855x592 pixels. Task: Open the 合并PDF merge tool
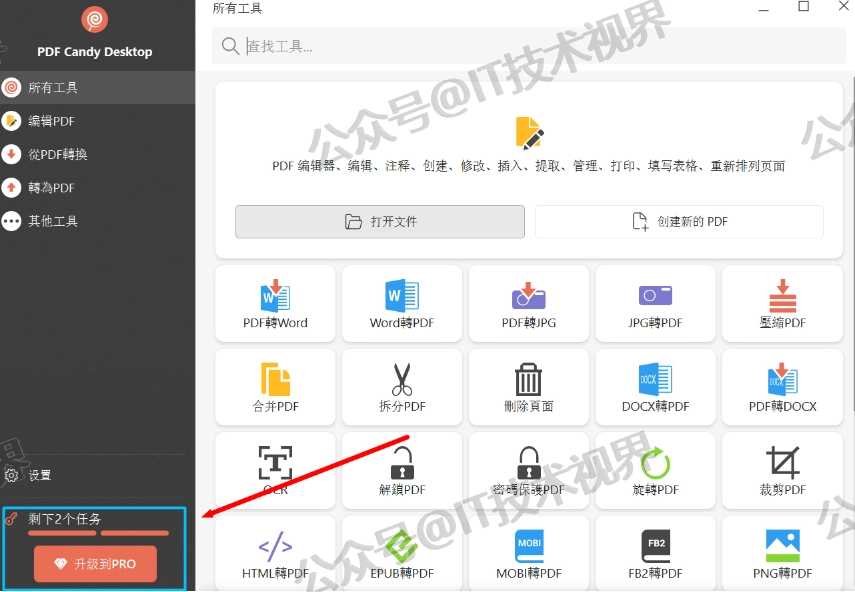coord(275,387)
